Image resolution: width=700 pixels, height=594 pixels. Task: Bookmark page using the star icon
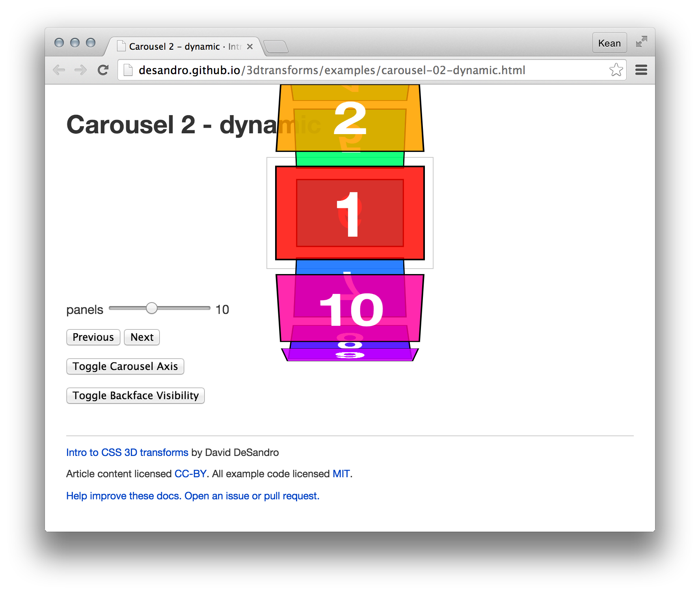click(616, 70)
